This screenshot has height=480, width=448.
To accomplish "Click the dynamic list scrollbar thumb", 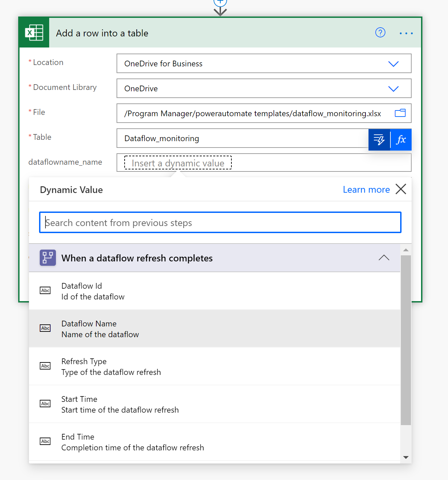I will pos(406,340).
